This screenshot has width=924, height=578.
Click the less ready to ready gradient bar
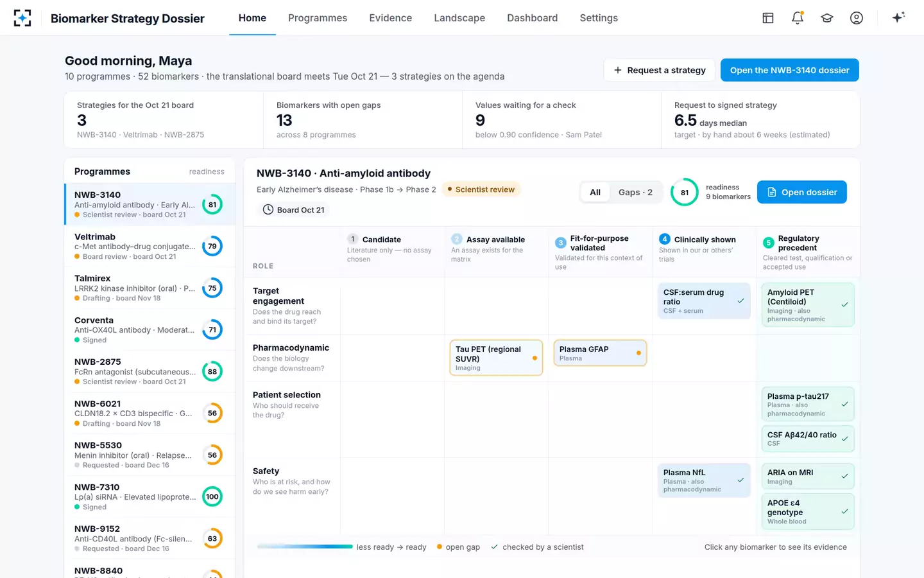click(x=305, y=547)
